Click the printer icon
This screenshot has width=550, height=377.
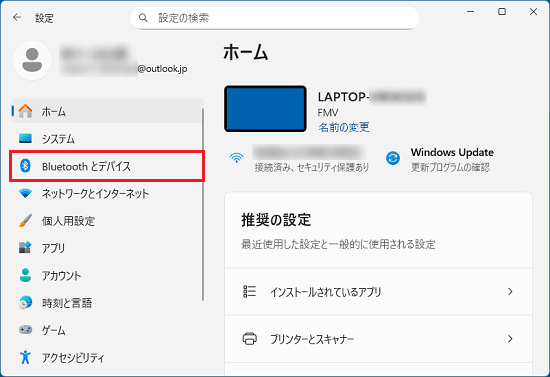(249, 339)
